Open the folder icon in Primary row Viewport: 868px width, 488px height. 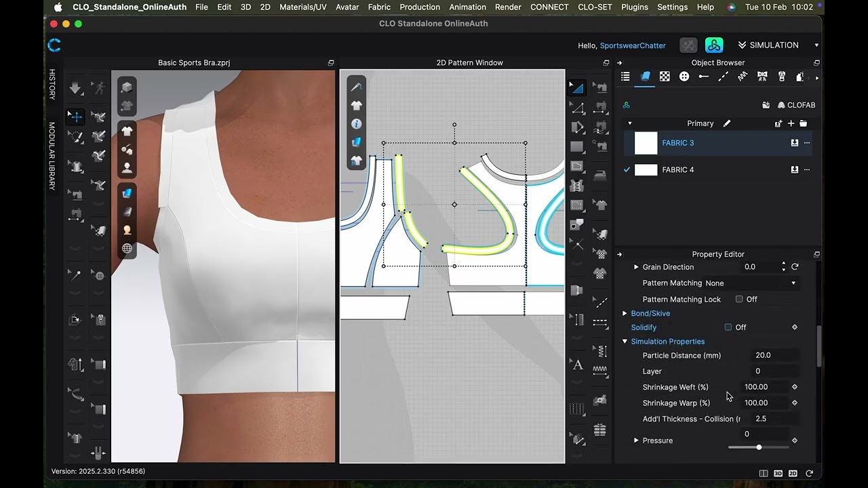pos(804,123)
